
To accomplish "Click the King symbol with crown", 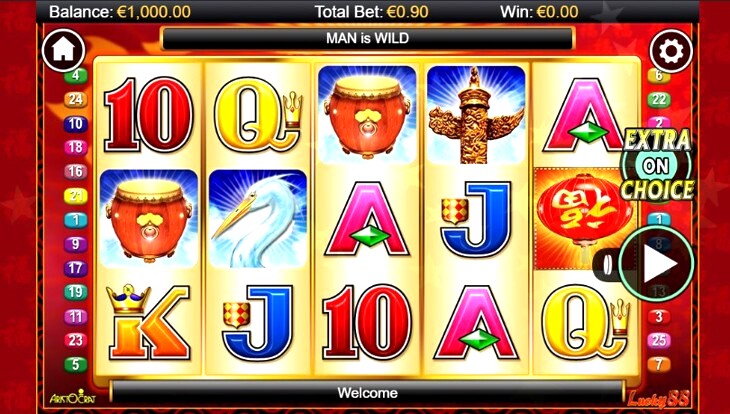I will [149, 322].
